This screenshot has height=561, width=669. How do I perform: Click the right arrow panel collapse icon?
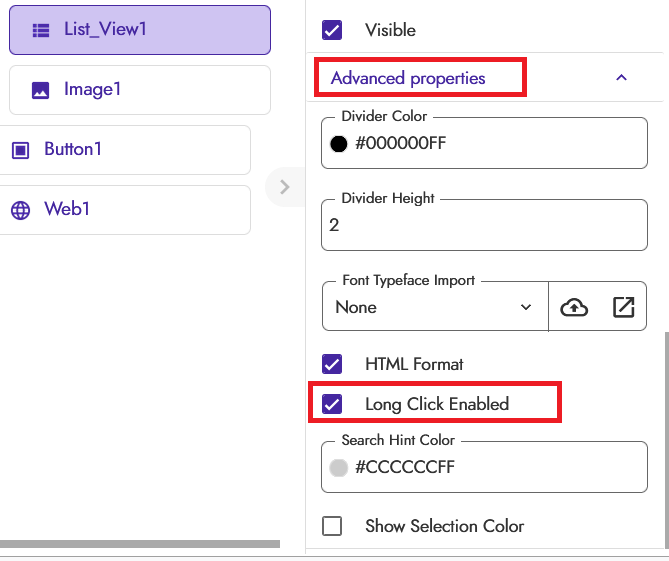pos(285,187)
